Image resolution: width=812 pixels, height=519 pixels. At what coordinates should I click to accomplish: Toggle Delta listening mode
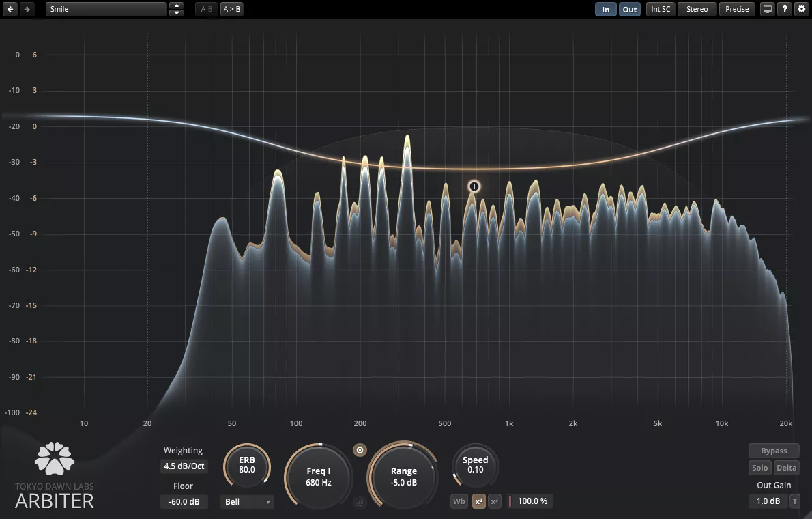pyautogui.click(x=786, y=468)
